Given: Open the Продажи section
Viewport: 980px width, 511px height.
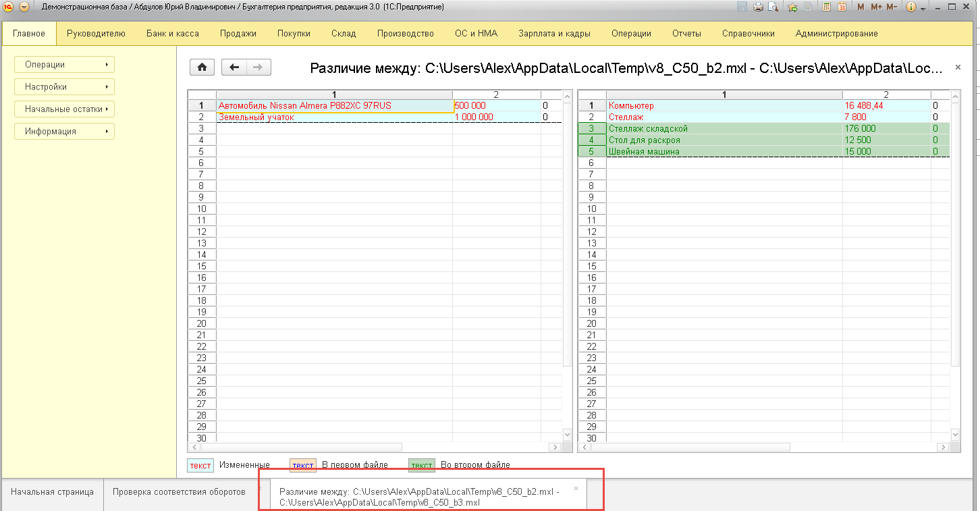Looking at the screenshot, I should pyautogui.click(x=238, y=33).
